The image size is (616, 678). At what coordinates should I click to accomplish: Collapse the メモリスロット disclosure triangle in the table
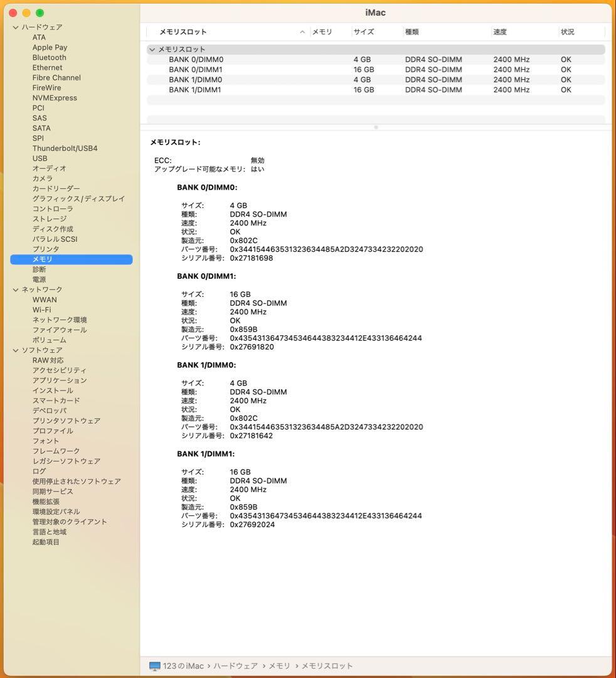point(152,49)
